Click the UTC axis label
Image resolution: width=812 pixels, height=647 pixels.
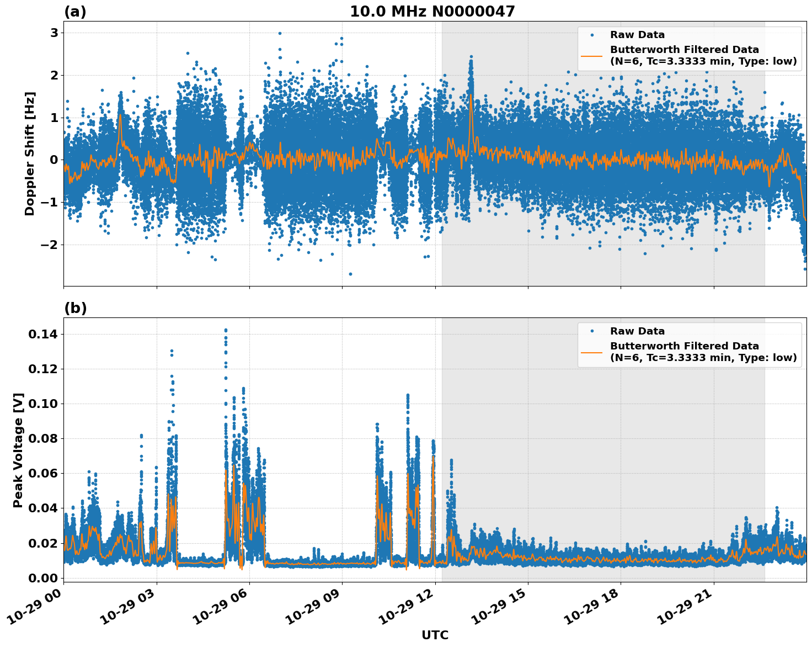click(435, 635)
